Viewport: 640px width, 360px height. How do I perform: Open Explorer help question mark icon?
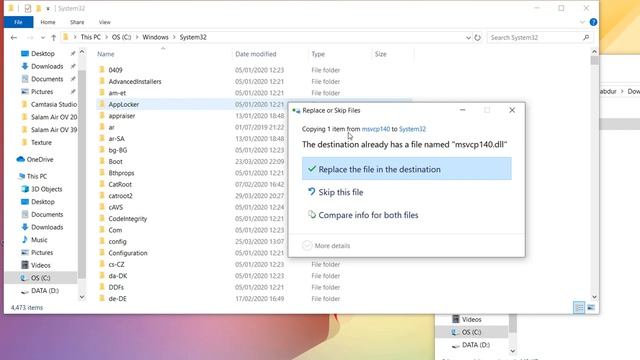click(593, 22)
